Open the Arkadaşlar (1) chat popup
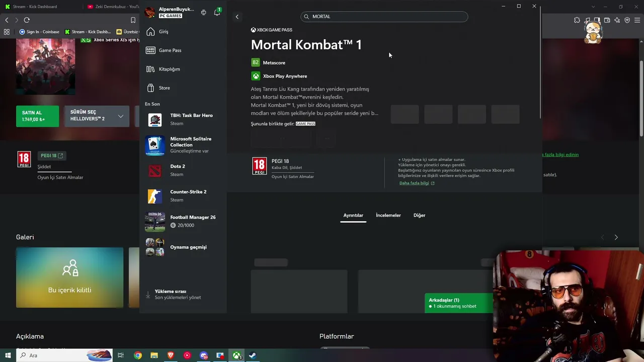 click(x=459, y=303)
